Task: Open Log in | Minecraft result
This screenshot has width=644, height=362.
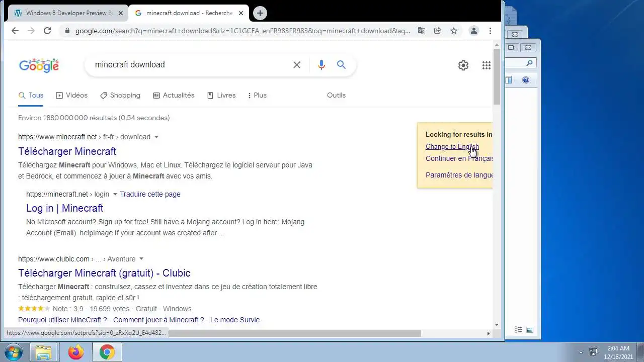Action: pos(64,208)
